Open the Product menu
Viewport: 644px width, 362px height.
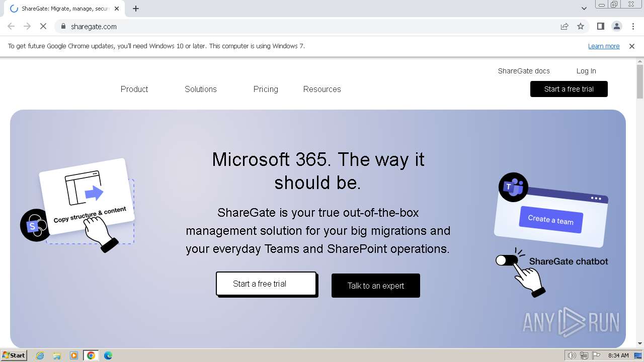pyautogui.click(x=134, y=89)
